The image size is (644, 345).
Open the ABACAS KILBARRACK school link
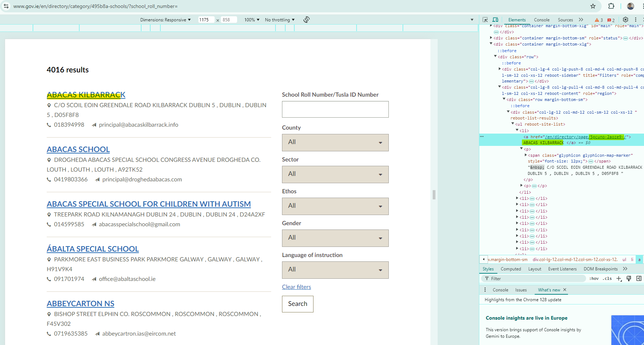tap(86, 95)
